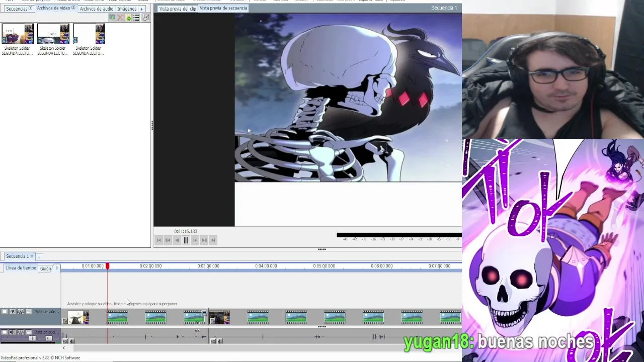Click the 0:01:15.133 timecode display
The image size is (644, 362).
click(x=186, y=231)
